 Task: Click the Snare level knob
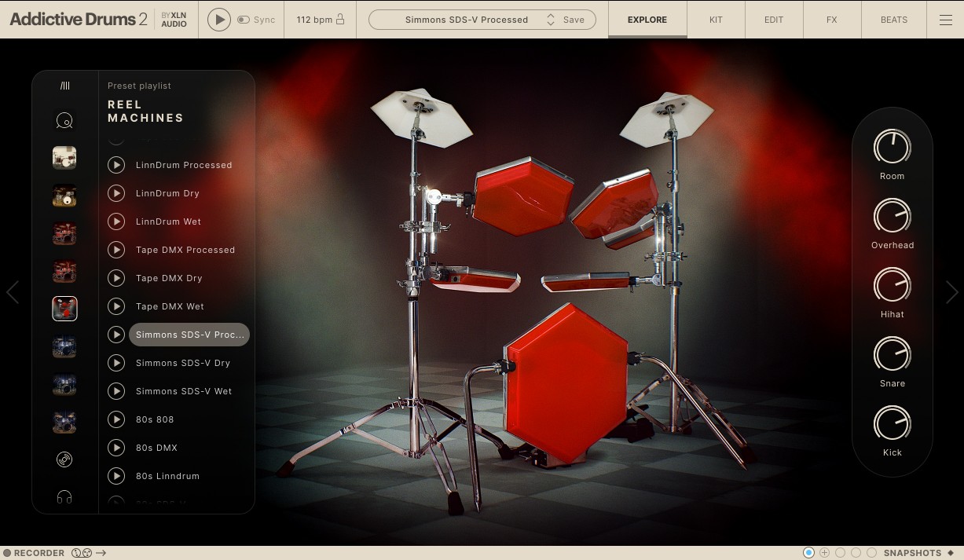893,354
